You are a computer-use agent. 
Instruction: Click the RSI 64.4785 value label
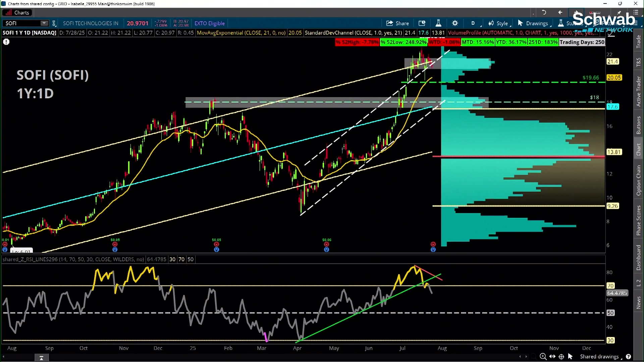click(x=617, y=293)
